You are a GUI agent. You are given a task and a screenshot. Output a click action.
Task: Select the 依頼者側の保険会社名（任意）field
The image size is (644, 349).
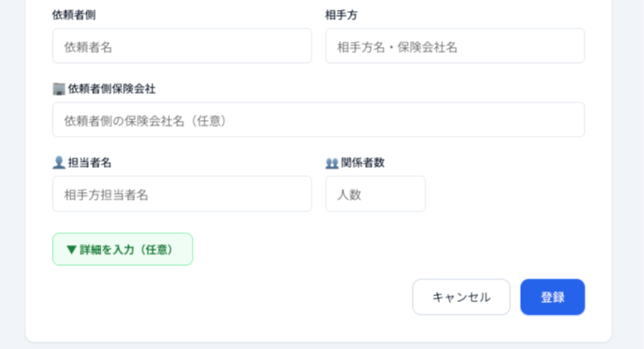318,120
